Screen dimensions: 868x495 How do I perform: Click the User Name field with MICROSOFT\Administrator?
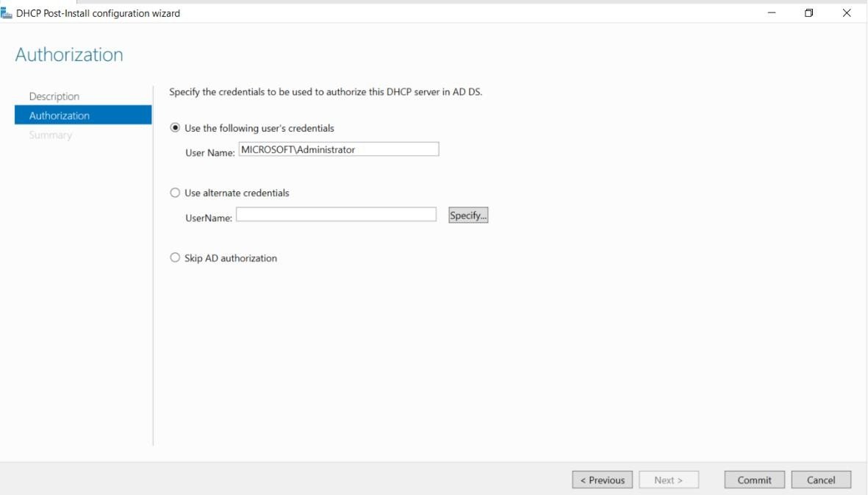339,149
